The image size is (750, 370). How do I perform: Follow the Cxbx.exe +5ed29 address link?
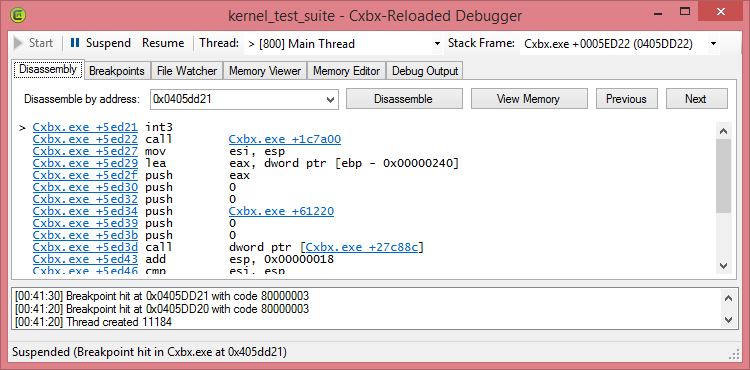click(x=85, y=163)
